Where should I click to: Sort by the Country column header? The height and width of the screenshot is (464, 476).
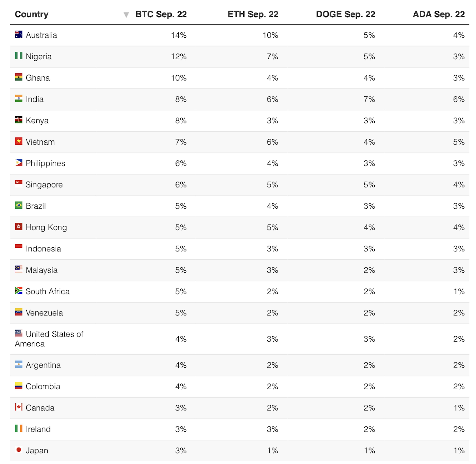(x=32, y=14)
